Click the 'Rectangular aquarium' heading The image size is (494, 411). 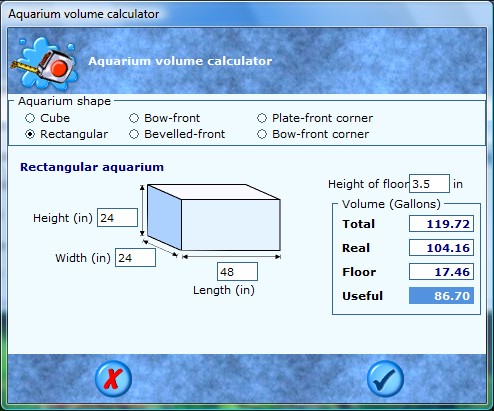pos(92,167)
